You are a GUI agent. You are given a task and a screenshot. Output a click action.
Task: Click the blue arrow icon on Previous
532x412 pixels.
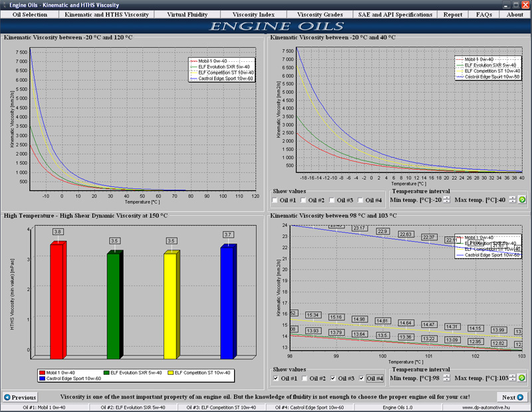point(7,397)
